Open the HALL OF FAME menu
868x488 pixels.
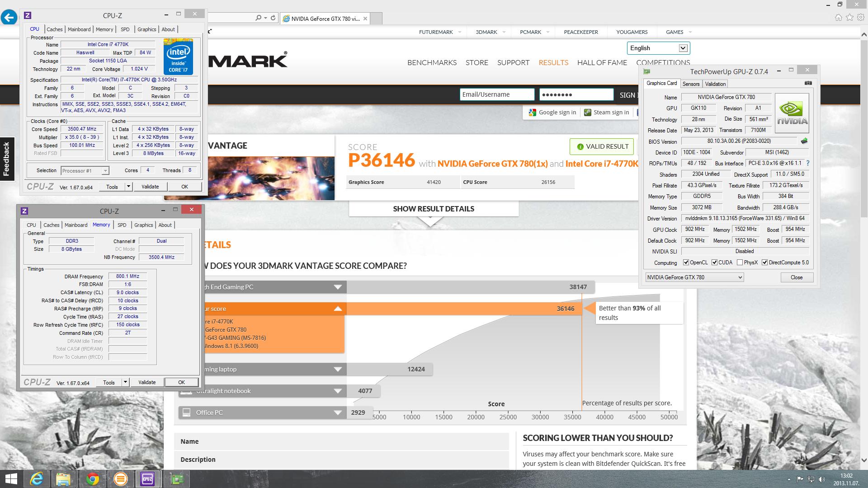(602, 63)
